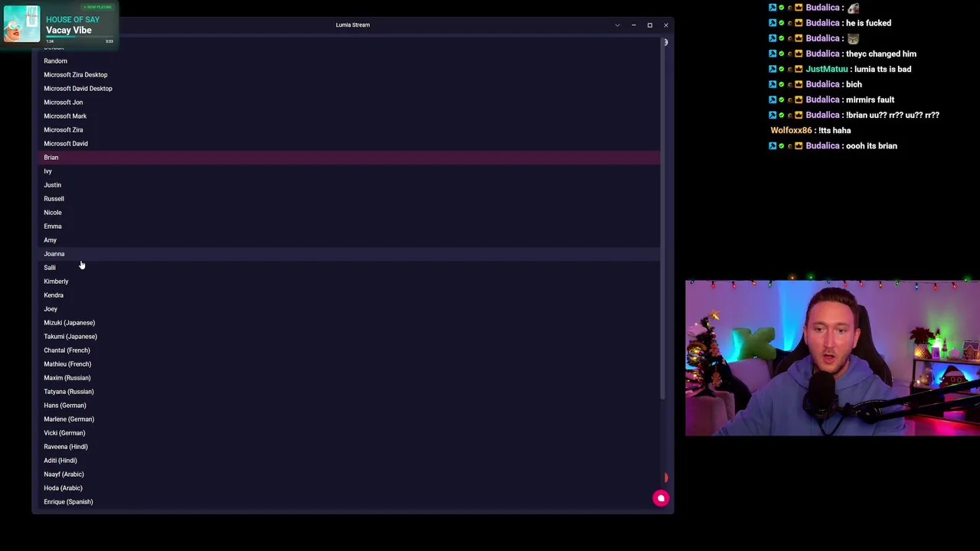Choose the Justin voice
This screenshot has height=551, width=980.
click(x=348, y=185)
